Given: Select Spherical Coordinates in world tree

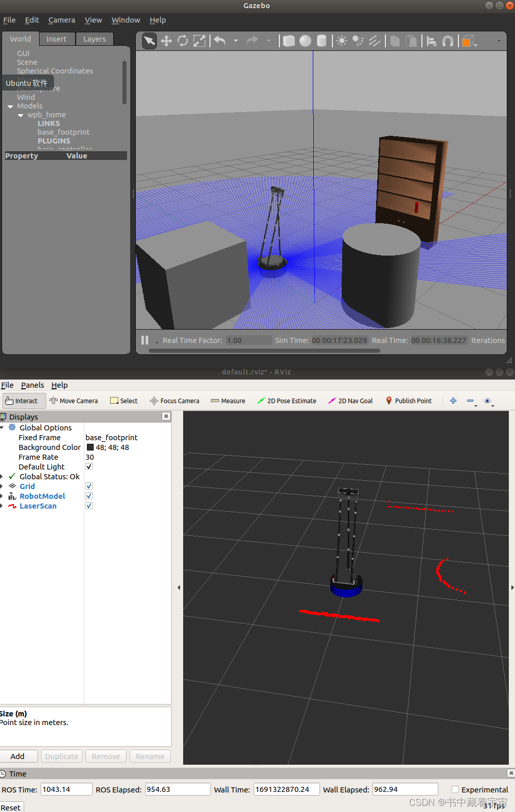Looking at the screenshot, I should [x=55, y=71].
